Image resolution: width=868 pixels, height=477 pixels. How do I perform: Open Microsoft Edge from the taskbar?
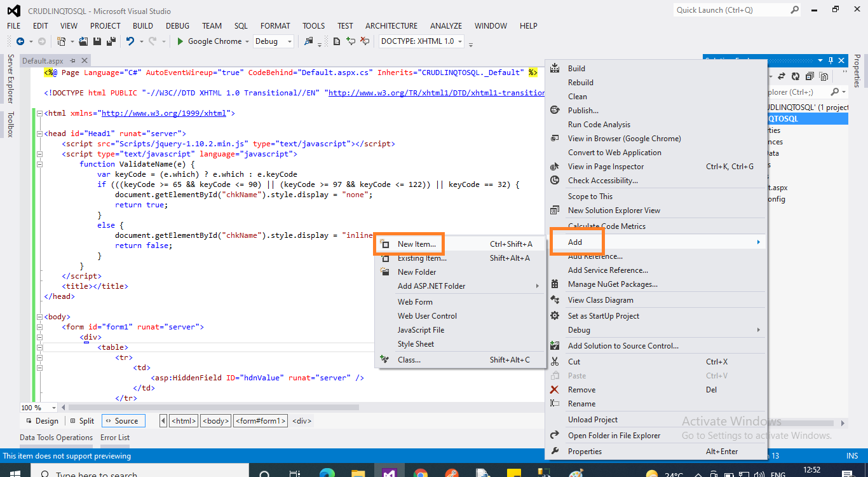327,473
